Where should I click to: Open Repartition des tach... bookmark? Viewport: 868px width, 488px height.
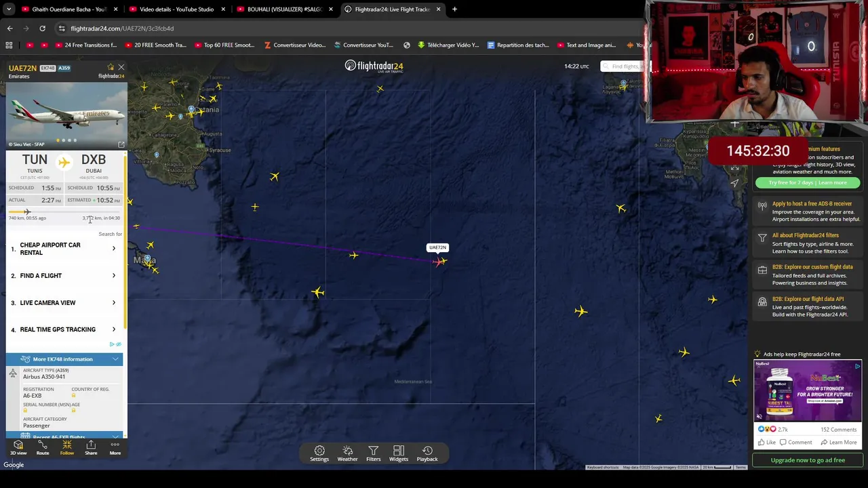pos(518,45)
